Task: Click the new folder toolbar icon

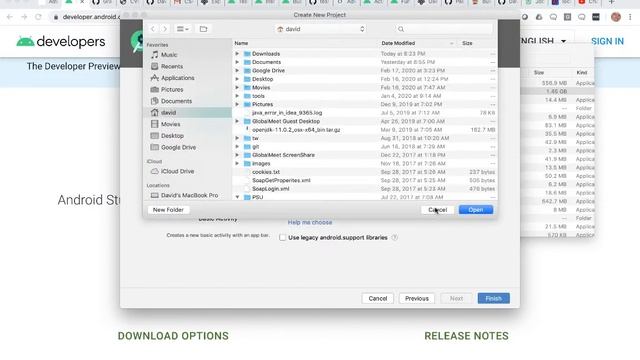Action: [x=203, y=29]
